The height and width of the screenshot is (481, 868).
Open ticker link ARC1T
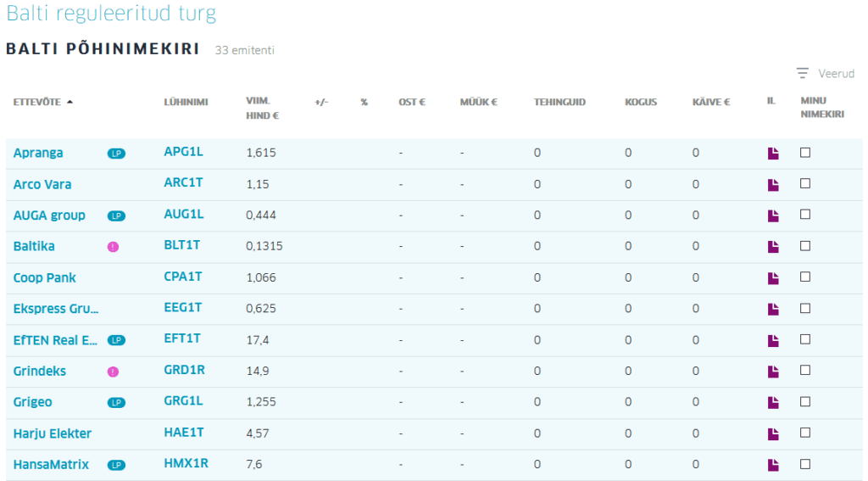(x=184, y=183)
